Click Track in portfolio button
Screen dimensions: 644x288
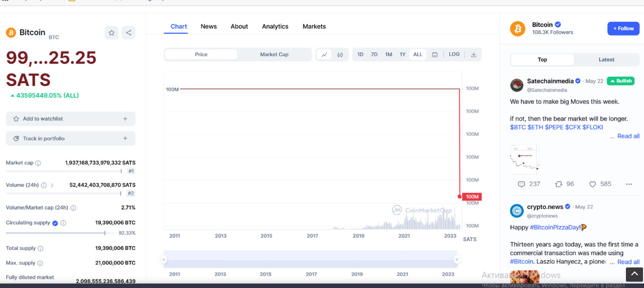point(70,138)
